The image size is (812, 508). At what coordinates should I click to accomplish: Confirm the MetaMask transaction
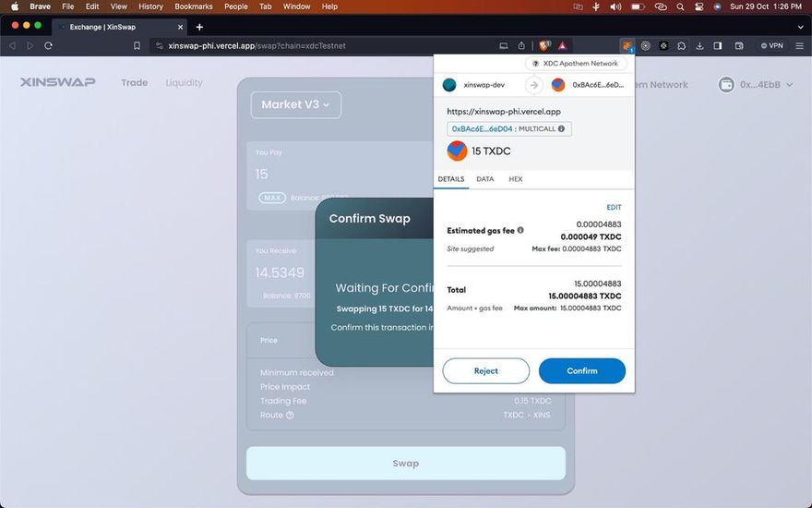(x=582, y=371)
